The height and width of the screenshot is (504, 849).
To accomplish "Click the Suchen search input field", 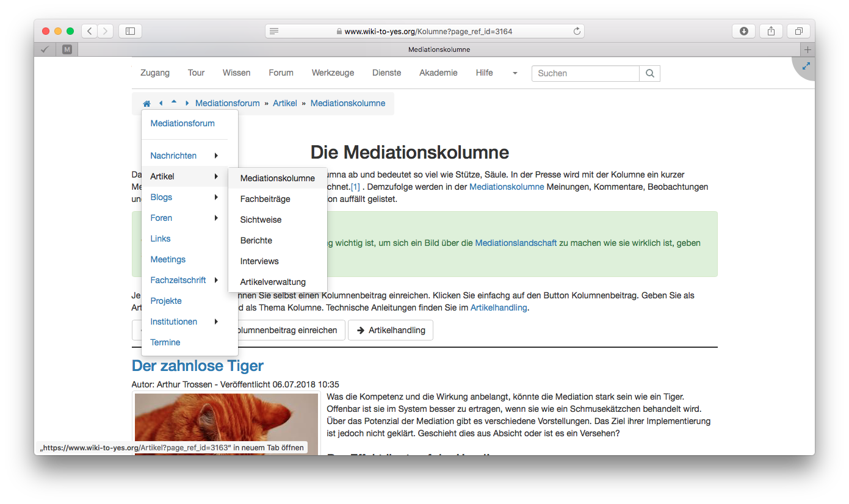I will pos(585,73).
